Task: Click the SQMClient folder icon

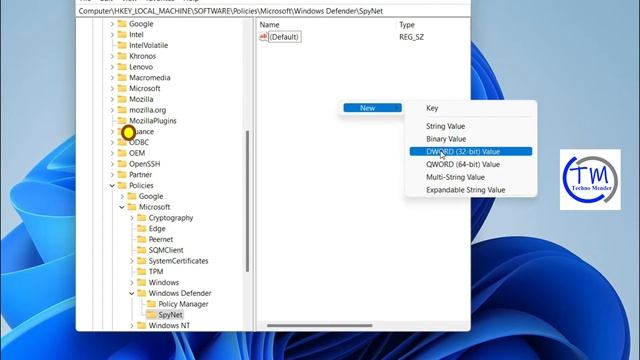Action: coord(142,250)
